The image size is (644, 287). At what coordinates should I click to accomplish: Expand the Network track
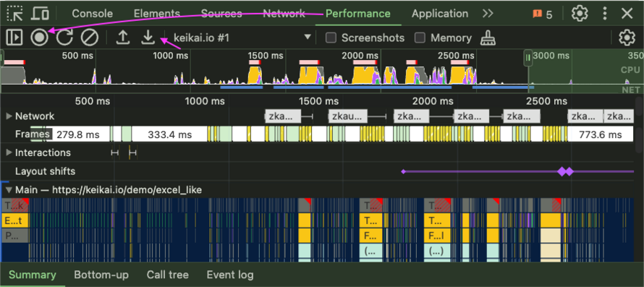(9, 116)
